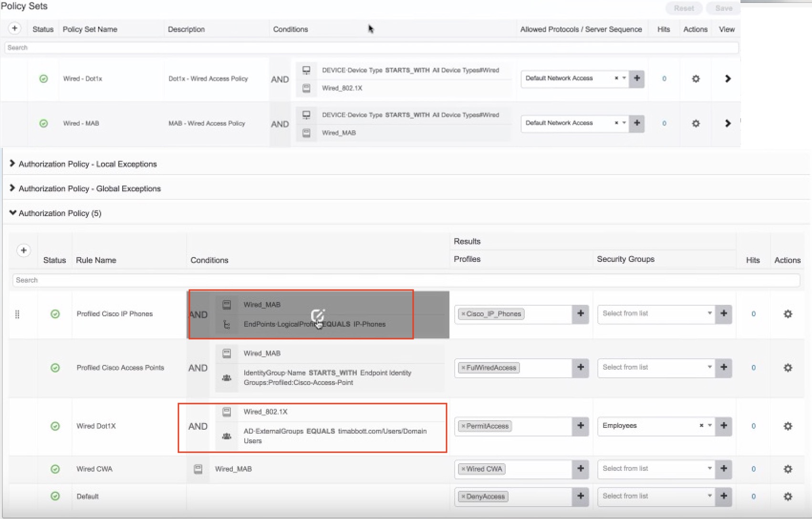This screenshot has height=519, width=812.
Task: Open actions gear for Profiled Cisco IP Phones
Action: (x=788, y=314)
